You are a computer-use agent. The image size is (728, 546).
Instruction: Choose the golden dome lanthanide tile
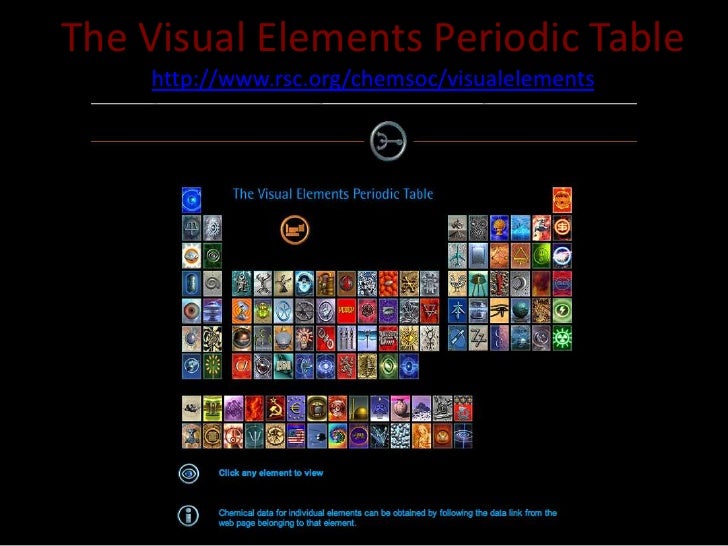pyautogui.click(x=358, y=409)
